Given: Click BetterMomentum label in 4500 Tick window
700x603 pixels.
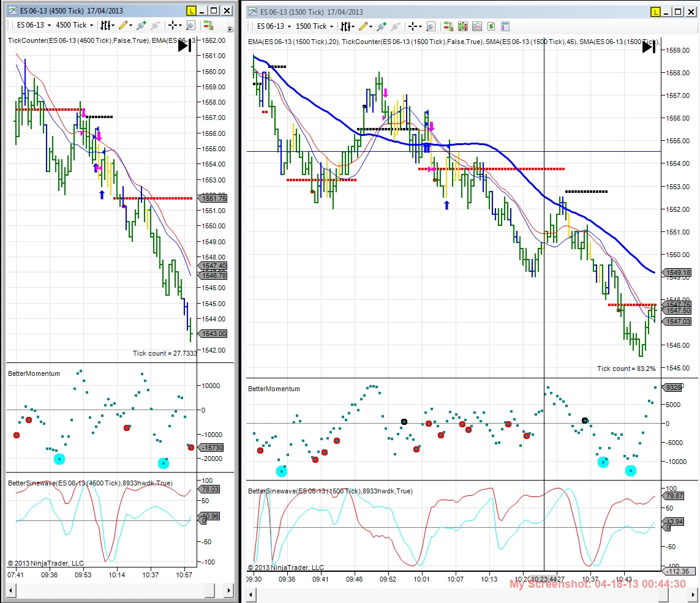Looking at the screenshot, I should (34, 373).
